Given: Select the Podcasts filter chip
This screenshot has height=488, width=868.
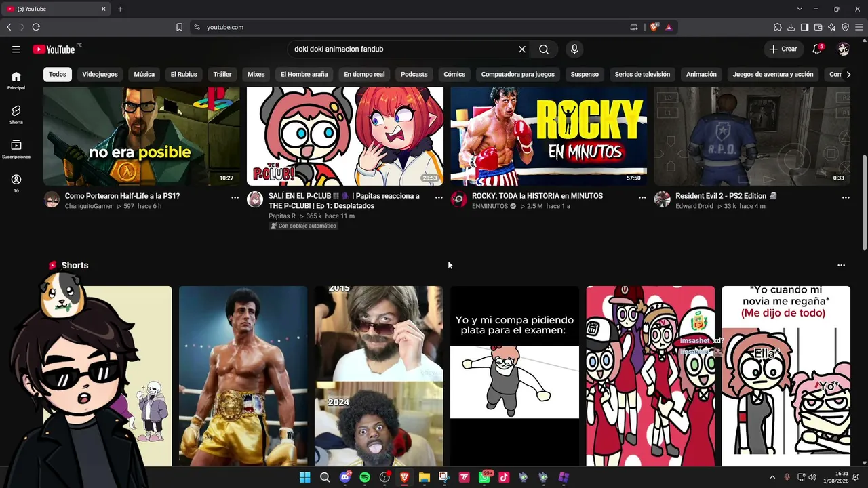Looking at the screenshot, I should click(414, 74).
